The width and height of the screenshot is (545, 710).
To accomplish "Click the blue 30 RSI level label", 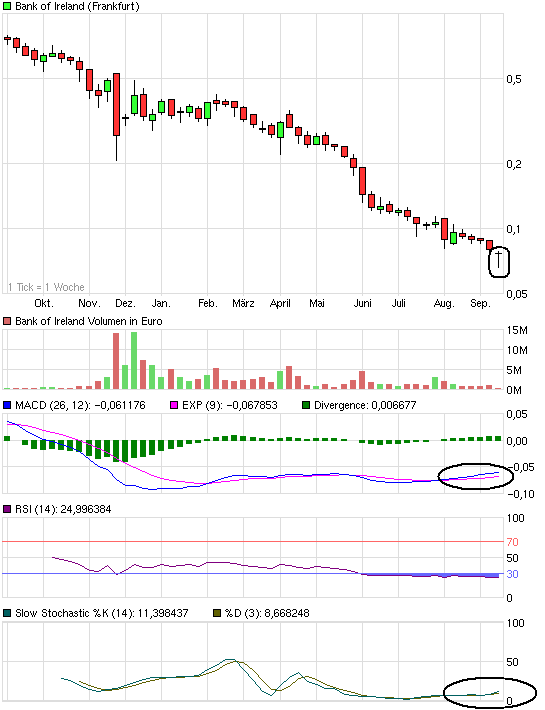I will click(x=512, y=574).
